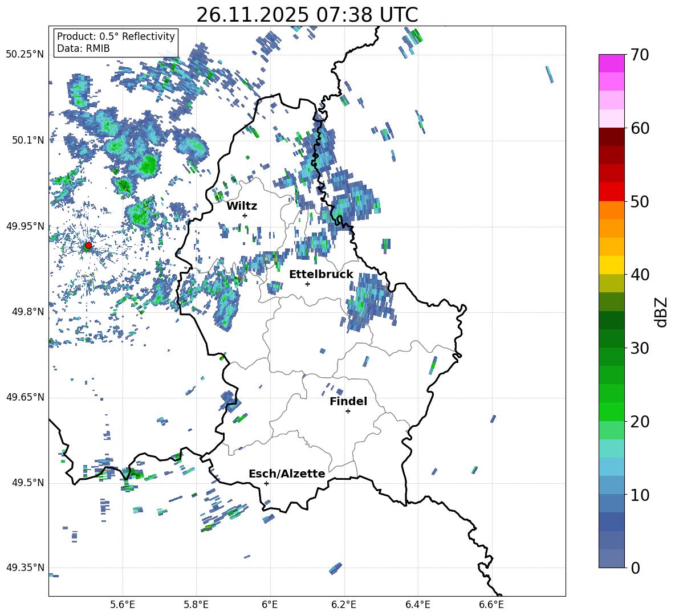
Task: Pick the yellow colorbar segment above 40
Action: click(x=611, y=265)
